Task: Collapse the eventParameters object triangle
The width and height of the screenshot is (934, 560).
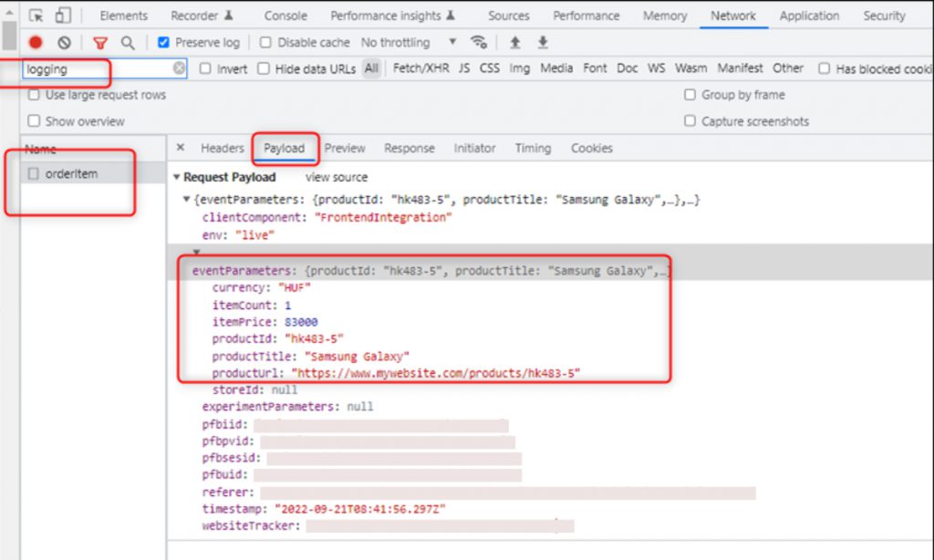Action: pos(197,252)
